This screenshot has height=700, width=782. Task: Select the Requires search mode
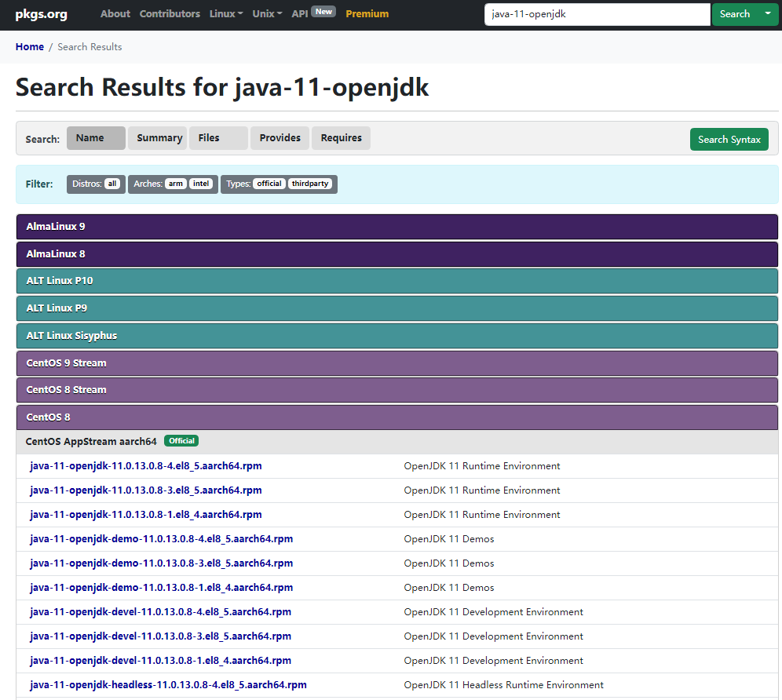(341, 138)
